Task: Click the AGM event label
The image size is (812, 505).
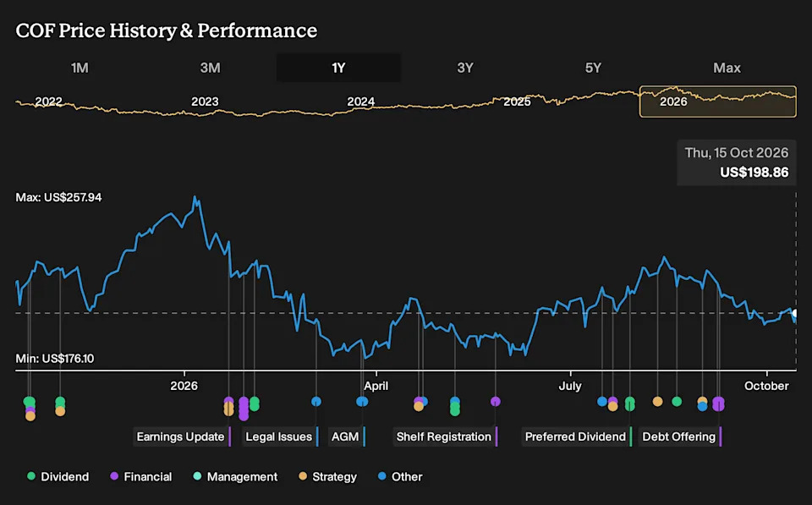Action: tap(347, 436)
